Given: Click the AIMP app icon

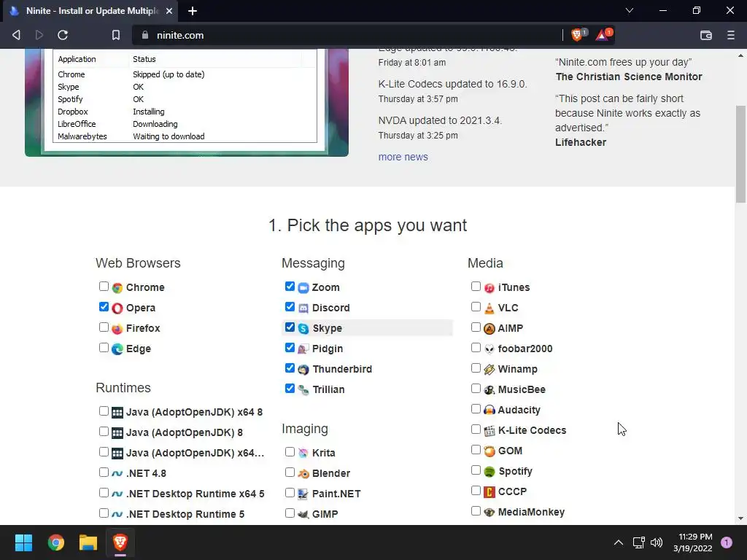Looking at the screenshot, I should click(489, 329).
